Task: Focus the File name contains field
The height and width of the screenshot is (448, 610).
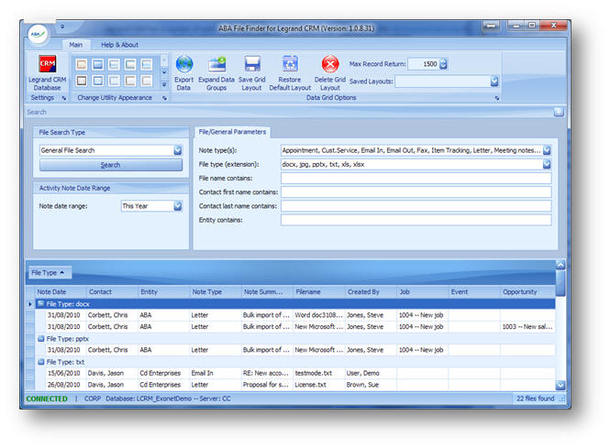Action: (x=416, y=178)
